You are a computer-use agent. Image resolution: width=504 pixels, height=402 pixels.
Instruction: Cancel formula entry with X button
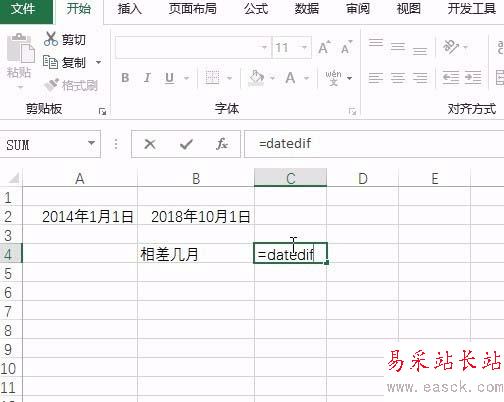pos(150,144)
